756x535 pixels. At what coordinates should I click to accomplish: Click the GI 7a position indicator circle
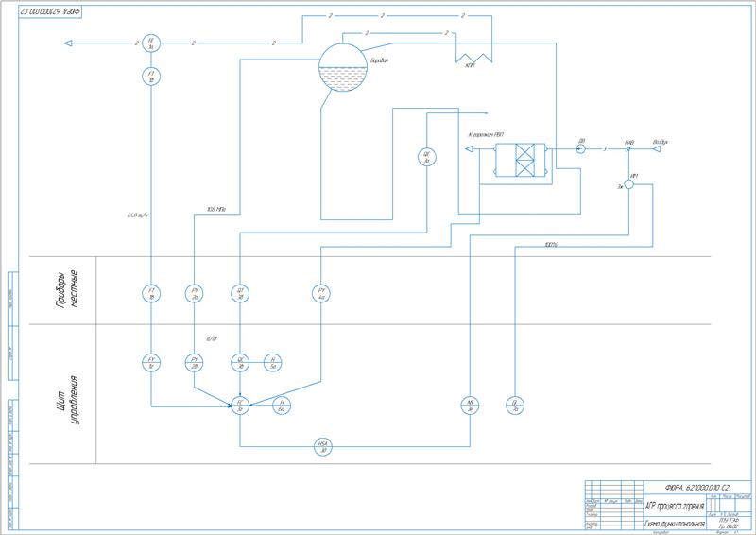[515, 406]
